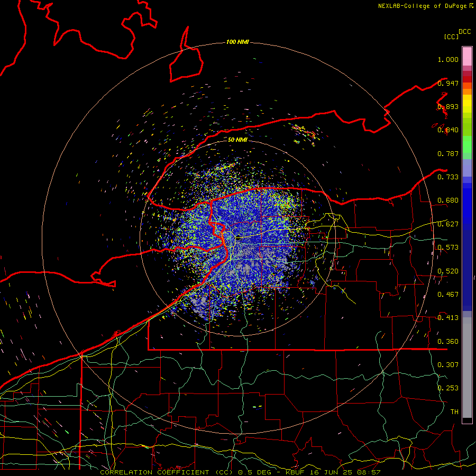476x476 pixels.
Task: Select the 0.787 scale value
Action: coord(448,153)
